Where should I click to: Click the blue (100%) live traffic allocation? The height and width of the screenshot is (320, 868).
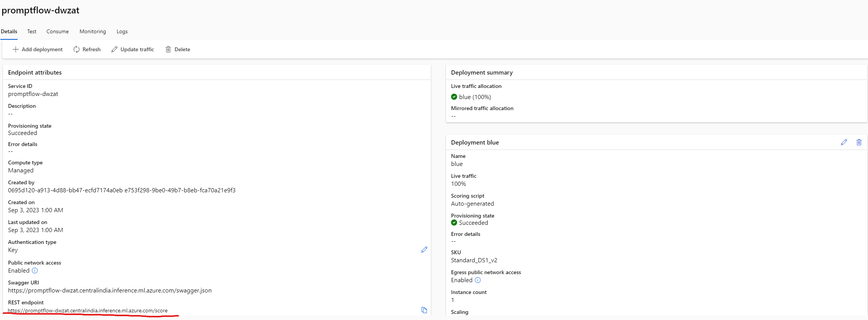[x=475, y=97]
